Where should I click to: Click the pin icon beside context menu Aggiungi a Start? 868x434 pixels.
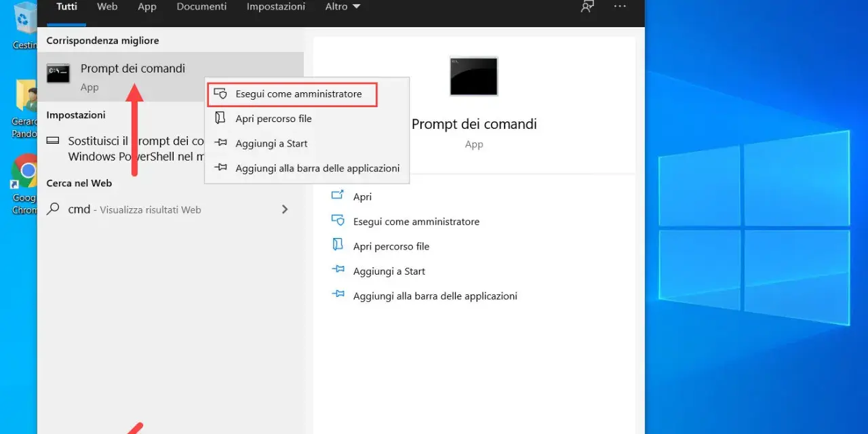(220, 143)
